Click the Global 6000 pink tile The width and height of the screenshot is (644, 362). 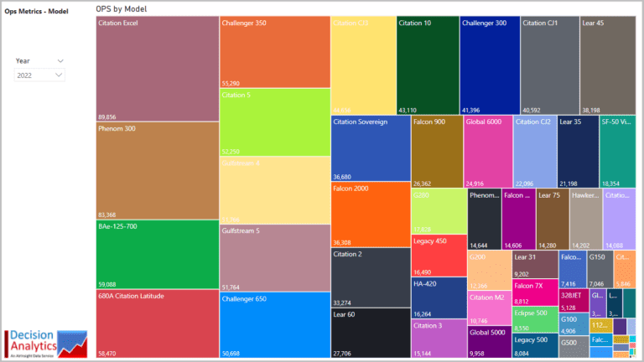tap(488, 152)
